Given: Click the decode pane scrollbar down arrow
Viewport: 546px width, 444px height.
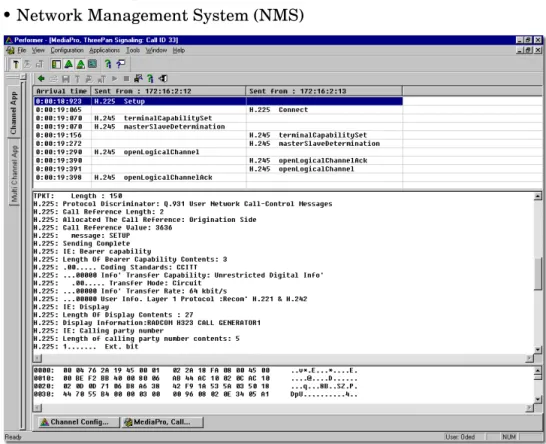Looking at the screenshot, I should pos(538,350).
